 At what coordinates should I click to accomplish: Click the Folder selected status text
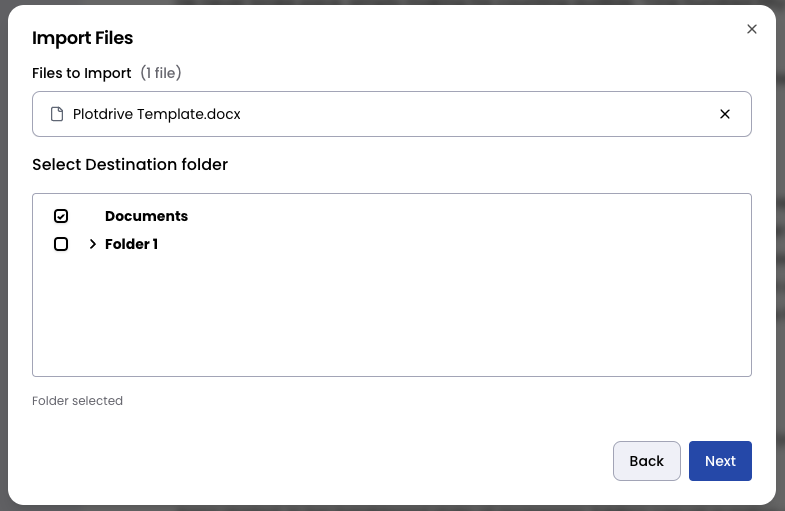click(77, 401)
